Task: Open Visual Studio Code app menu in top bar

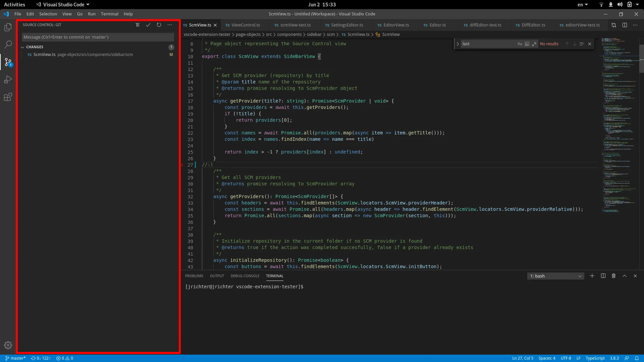Action: pyautogui.click(x=63, y=5)
